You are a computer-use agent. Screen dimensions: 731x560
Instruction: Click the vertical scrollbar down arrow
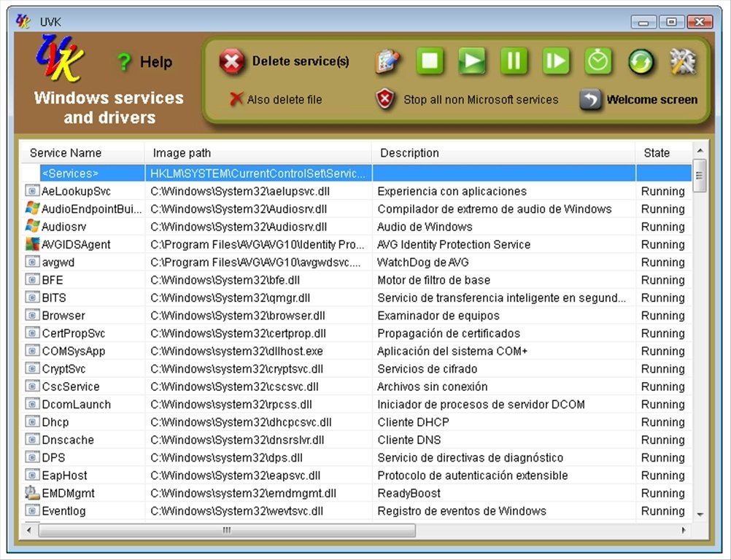(x=700, y=514)
